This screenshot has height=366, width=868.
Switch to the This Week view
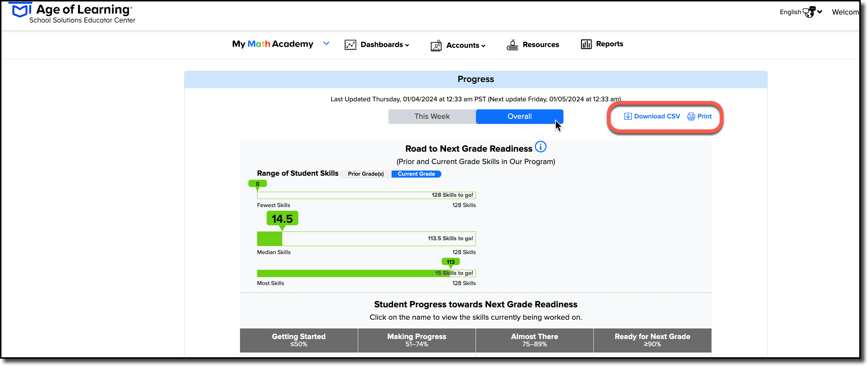coord(432,116)
